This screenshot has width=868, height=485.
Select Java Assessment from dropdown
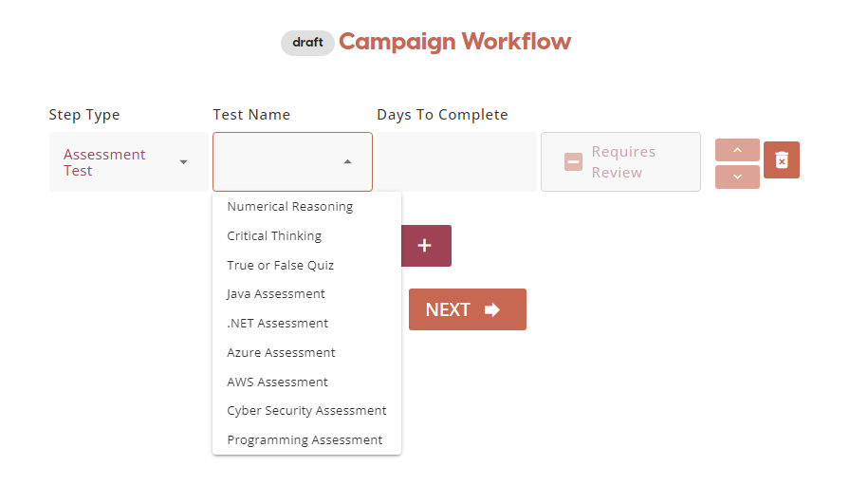[x=276, y=294]
